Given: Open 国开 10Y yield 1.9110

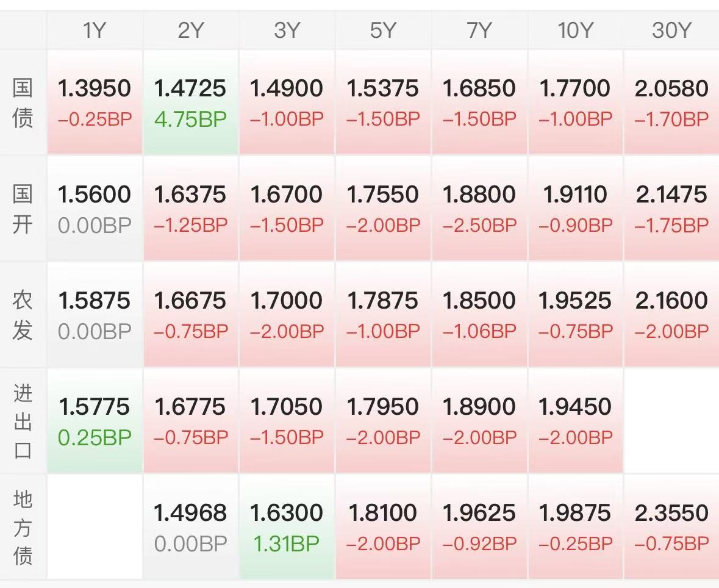Looking at the screenshot, I should pyautogui.click(x=575, y=209).
